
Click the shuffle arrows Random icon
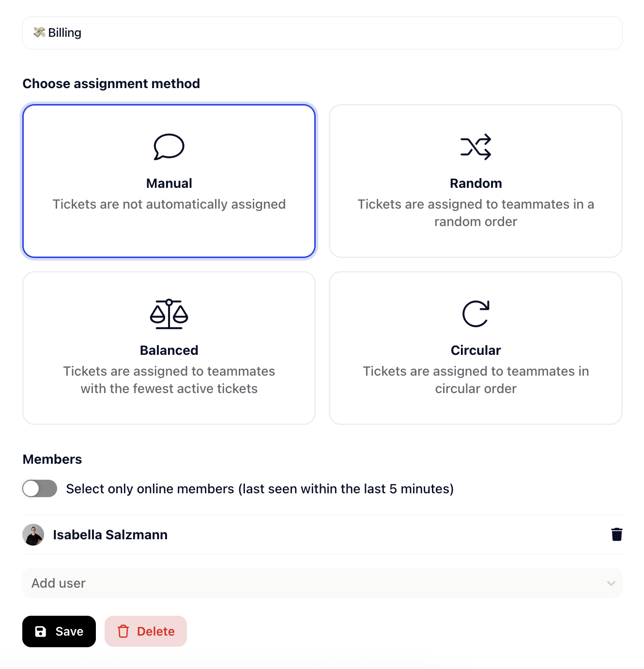coord(475,147)
